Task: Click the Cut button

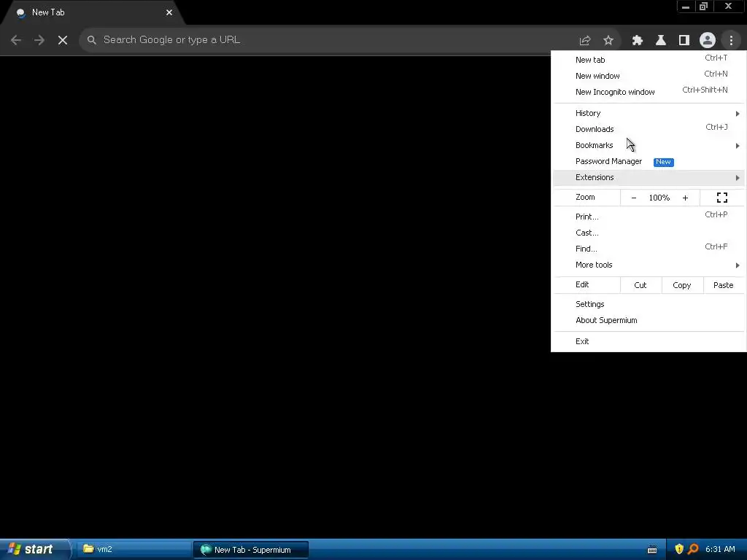Action: point(640,285)
